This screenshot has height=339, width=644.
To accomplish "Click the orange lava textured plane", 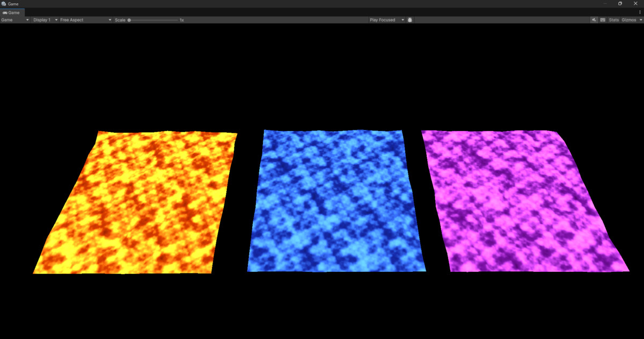I will tap(135, 203).
